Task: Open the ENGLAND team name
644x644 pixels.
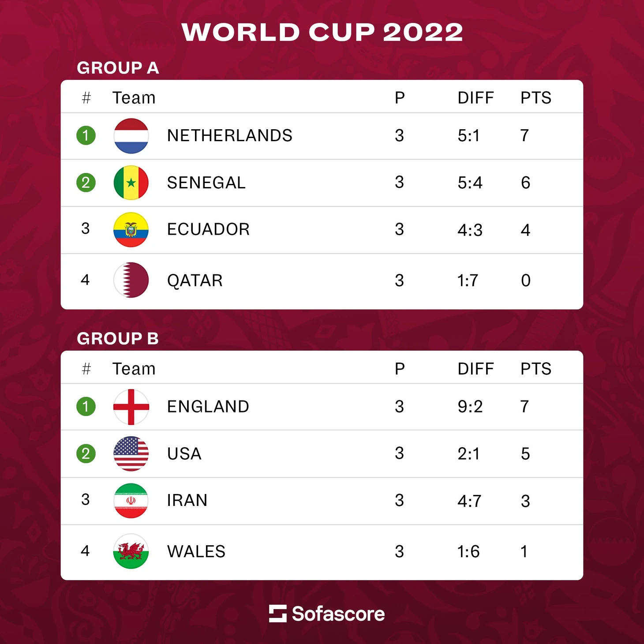Action: click(x=208, y=406)
